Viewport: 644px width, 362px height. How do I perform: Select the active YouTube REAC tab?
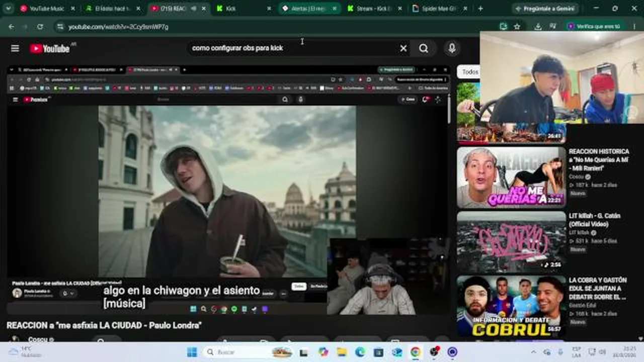click(178, 9)
